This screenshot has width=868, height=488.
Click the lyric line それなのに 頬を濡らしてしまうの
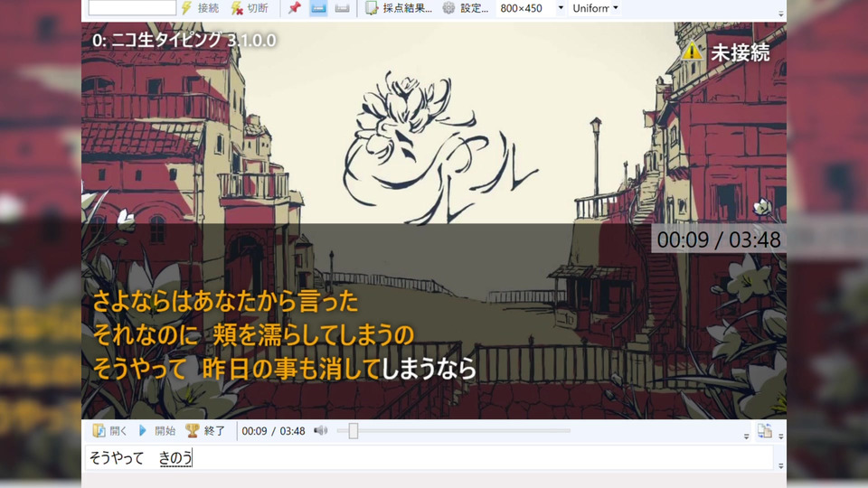coord(253,334)
